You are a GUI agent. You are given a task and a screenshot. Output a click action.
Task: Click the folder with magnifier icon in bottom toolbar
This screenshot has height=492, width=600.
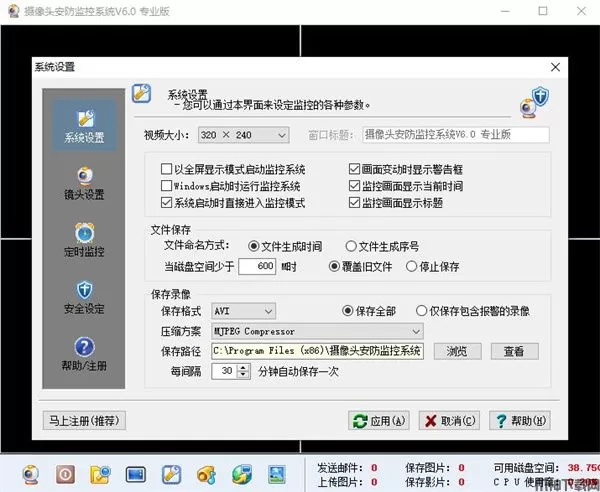(x=100, y=475)
